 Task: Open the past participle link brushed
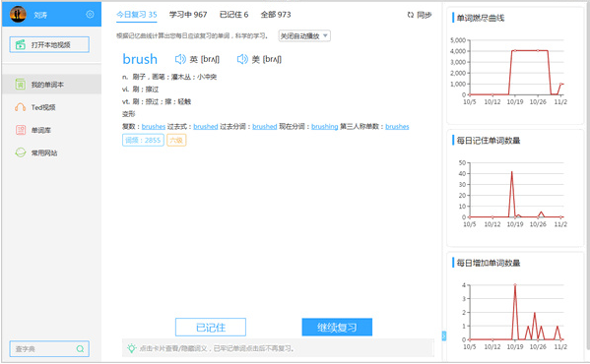click(265, 127)
